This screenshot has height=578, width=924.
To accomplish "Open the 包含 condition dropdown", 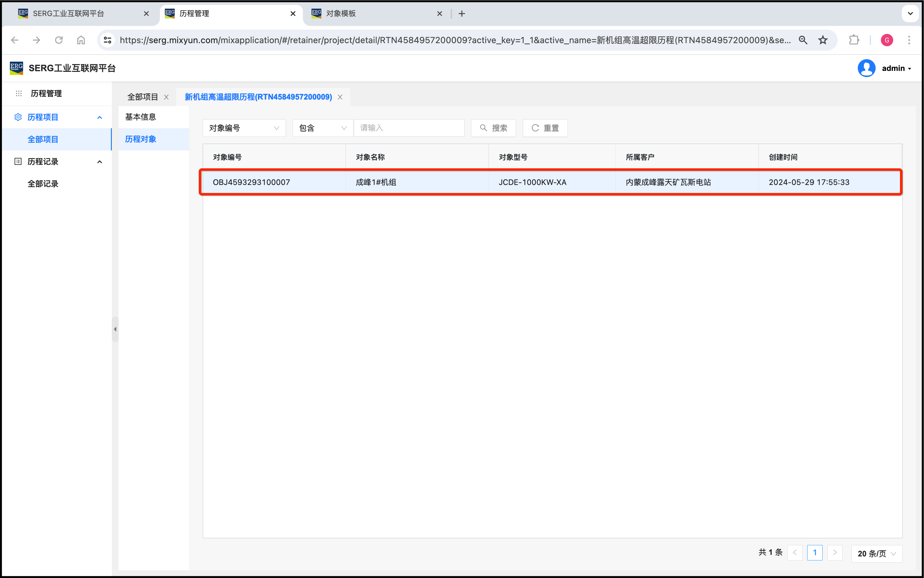I will tap(322, 128).
